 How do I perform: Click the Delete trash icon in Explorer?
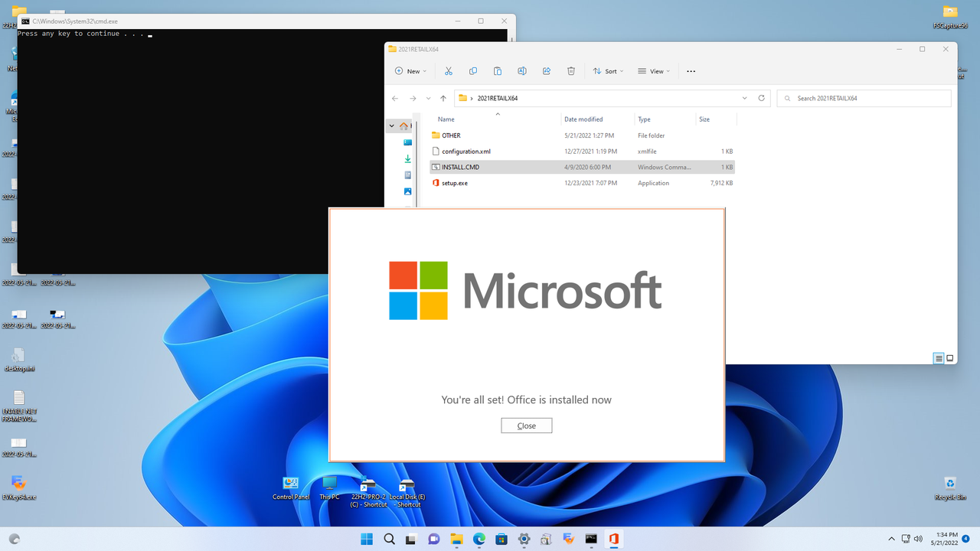click(571, 71)
